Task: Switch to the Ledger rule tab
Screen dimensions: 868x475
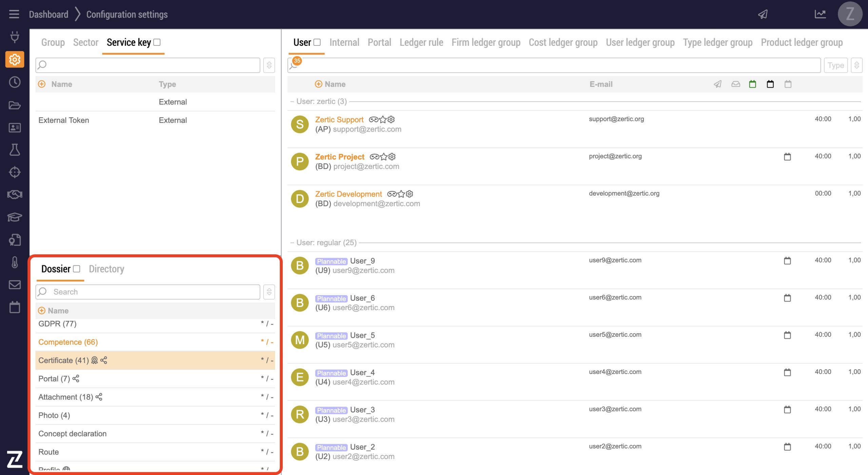Action: [421, 42]
